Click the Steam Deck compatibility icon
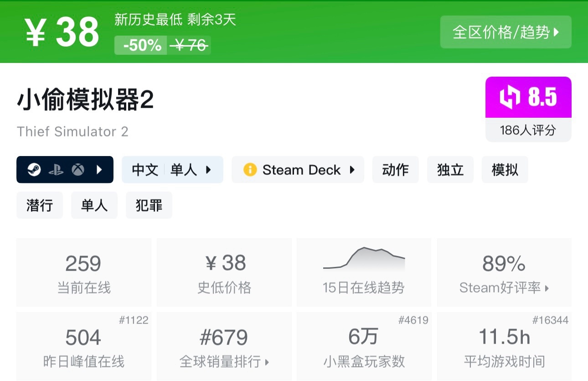Image resolution: width=588 pixels, height=381 pixels. pyautogui.click(x=252, y=170)
